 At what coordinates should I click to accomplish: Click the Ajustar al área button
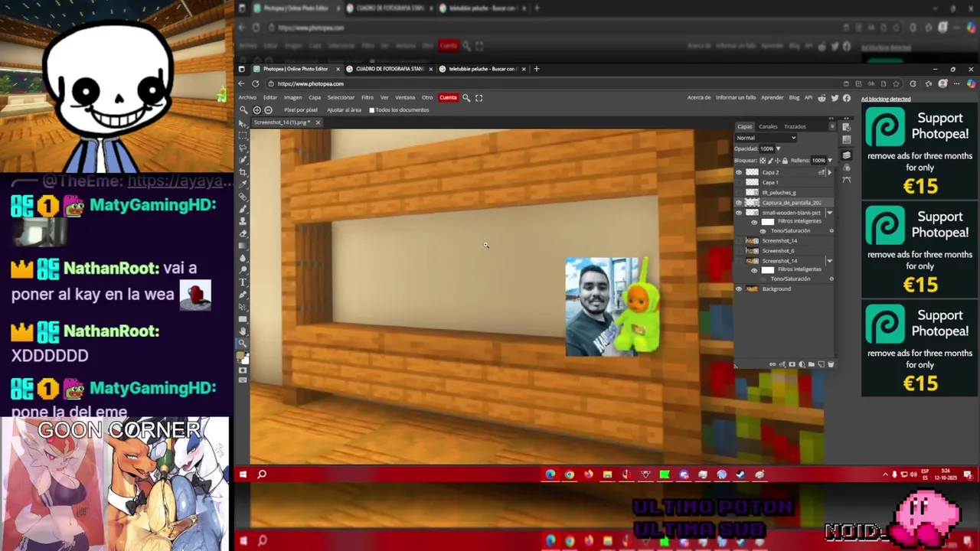[344, 110]
